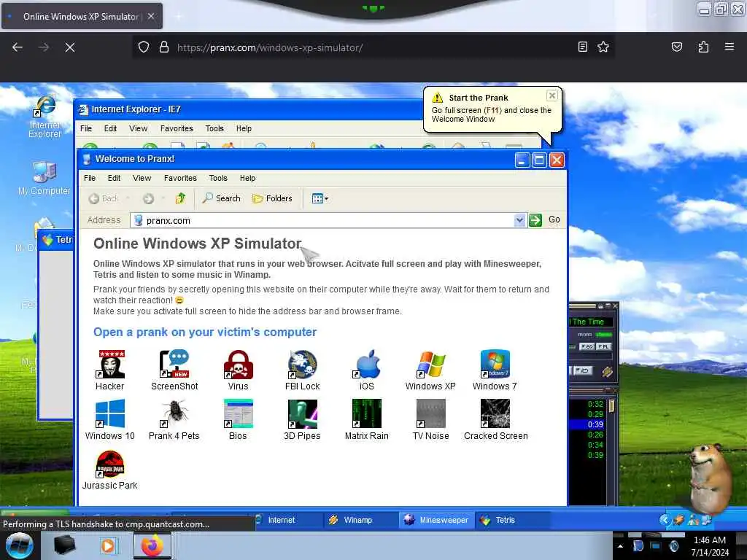This screenshot has width=747, height=560.
Task: Open the Favorites menu in Pranx window
Action: pyautogui.click(x=180, y=178)
